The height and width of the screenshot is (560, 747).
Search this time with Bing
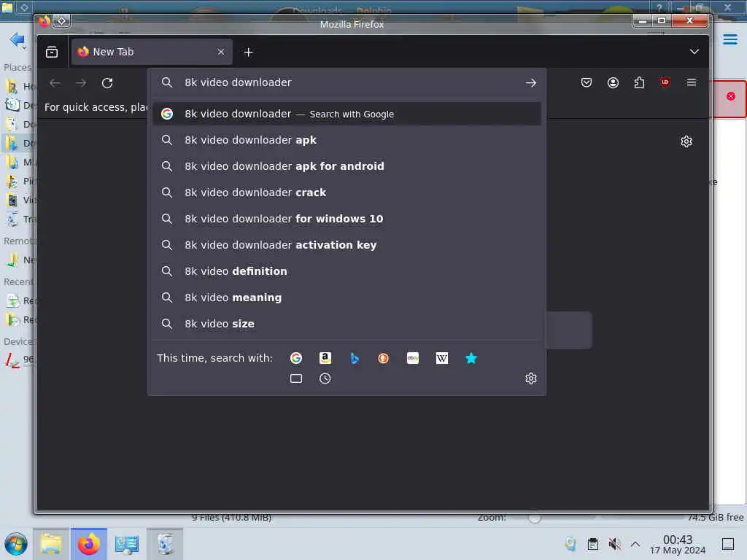354,358
